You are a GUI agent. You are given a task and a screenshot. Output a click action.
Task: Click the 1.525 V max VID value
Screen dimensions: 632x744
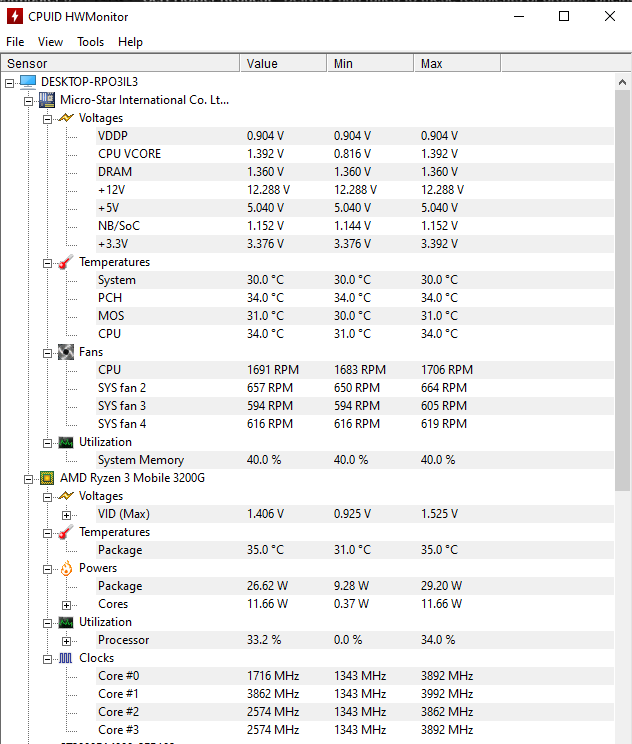(x=439, y=514)
